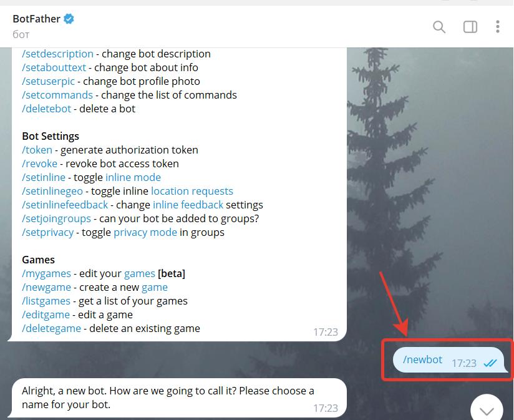Screen dimensions: 514x420
Task: Open search in BotFather chat
Action: 439,26
